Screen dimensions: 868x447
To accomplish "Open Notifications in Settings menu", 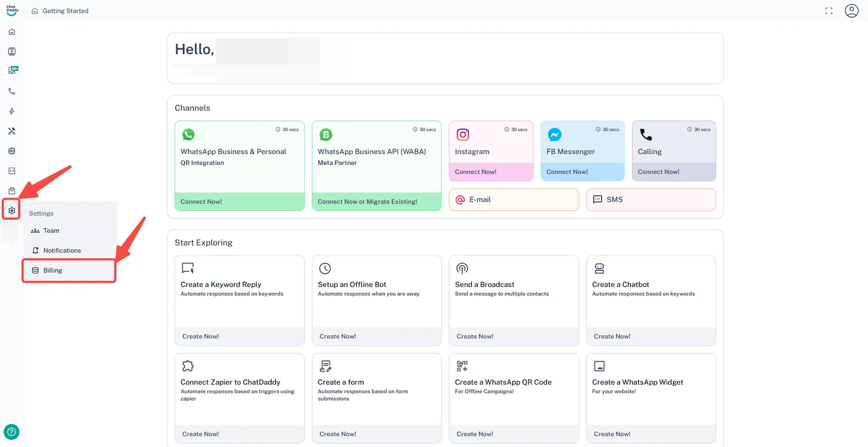I will [x=62, y=251].
